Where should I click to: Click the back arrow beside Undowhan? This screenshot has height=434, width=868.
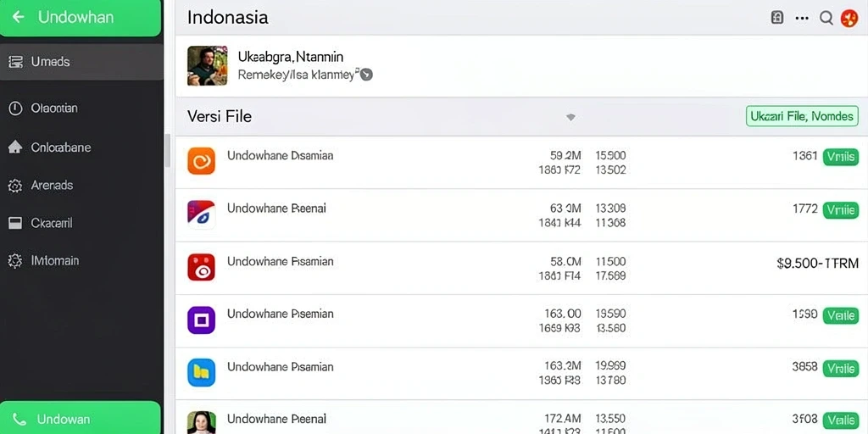coord(19,17)
